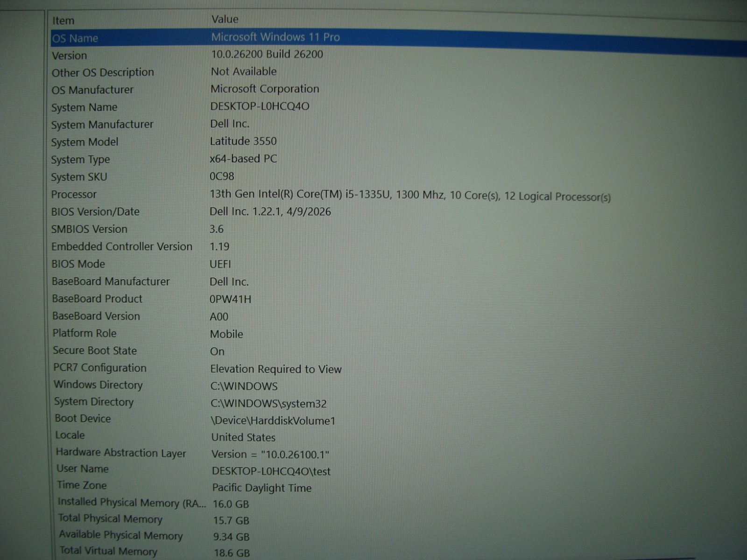Select the BIOS Version/Date row
Screen dimensions: 747x560
[95, 212]
